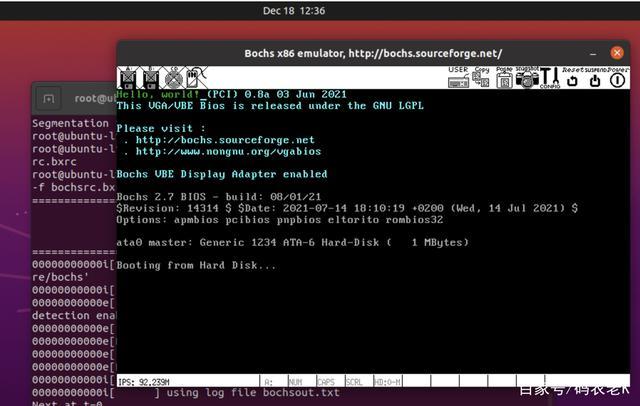Click the Power button icon
This screenshot has height=406, width=640.
(x=618, y=78)
